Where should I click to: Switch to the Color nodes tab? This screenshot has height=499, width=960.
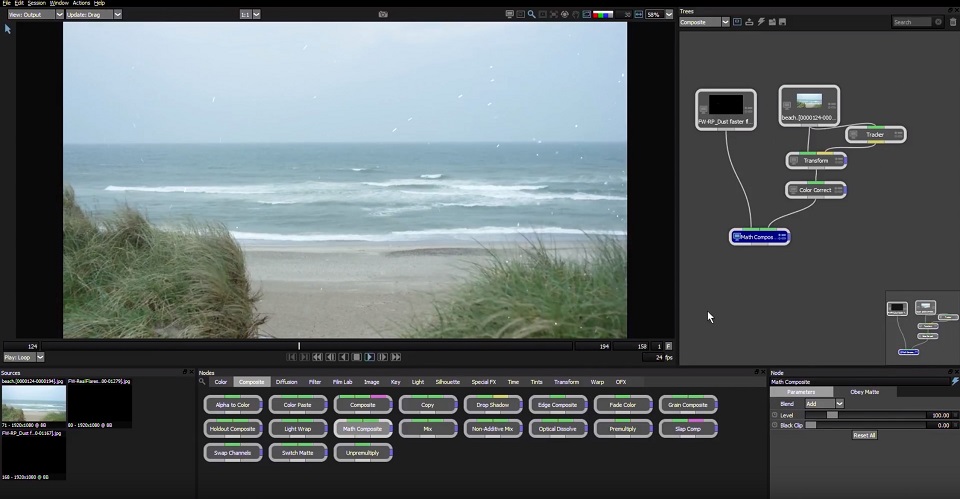(220, 381)
